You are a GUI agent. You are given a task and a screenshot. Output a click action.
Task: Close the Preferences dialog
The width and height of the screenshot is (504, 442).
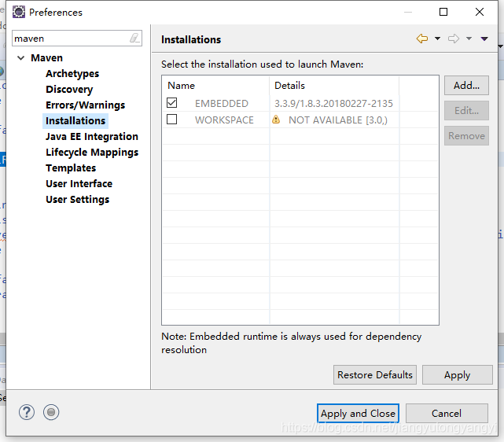tap(480, 12)
